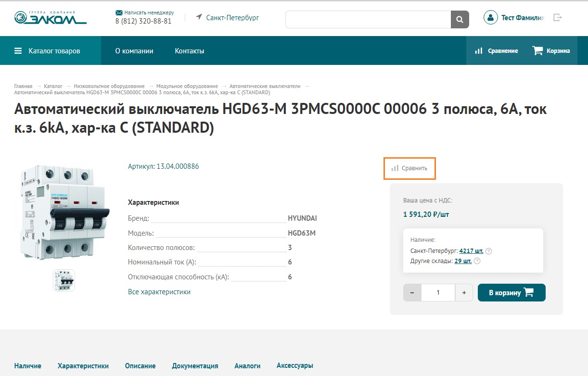This screenshot has width=588, height=376.
Task: Open the shopping cart Корзина
Action: click(x=551, y=50)
